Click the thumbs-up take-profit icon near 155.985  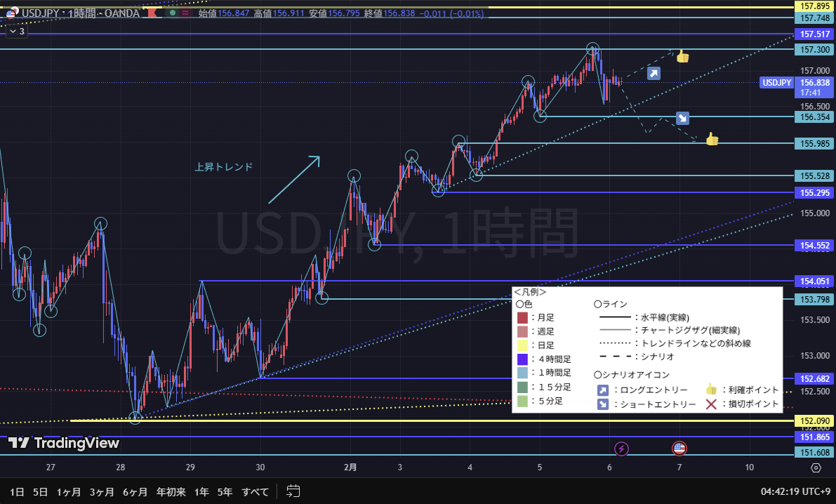712,139
